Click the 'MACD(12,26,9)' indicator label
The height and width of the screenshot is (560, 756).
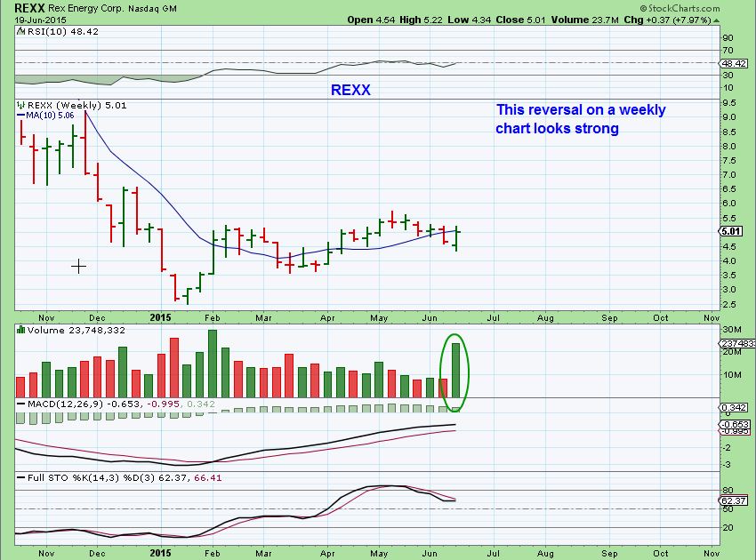click(66, 404)
